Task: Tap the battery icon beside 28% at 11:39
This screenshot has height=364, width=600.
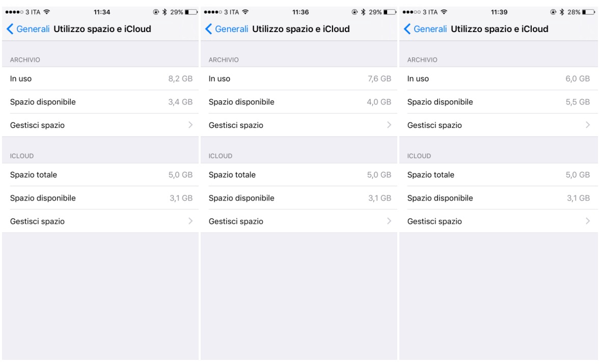Action: pyautogui.click(x=588, y=12)
